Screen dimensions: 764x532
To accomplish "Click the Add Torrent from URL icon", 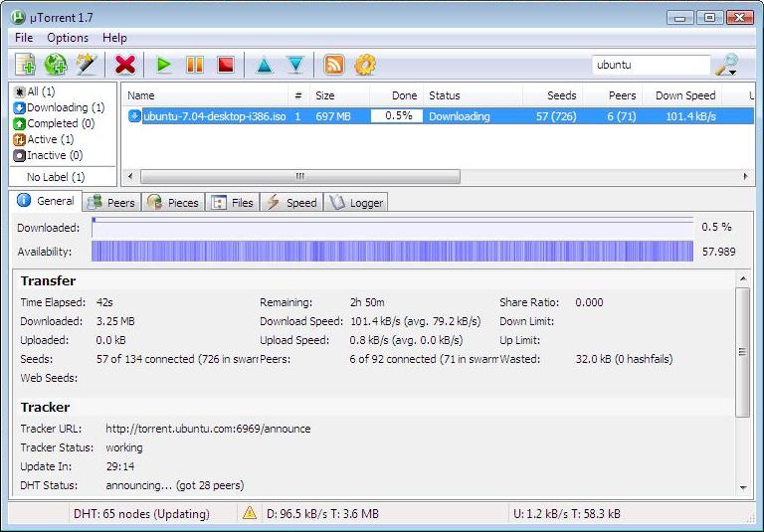I will 56,65.
